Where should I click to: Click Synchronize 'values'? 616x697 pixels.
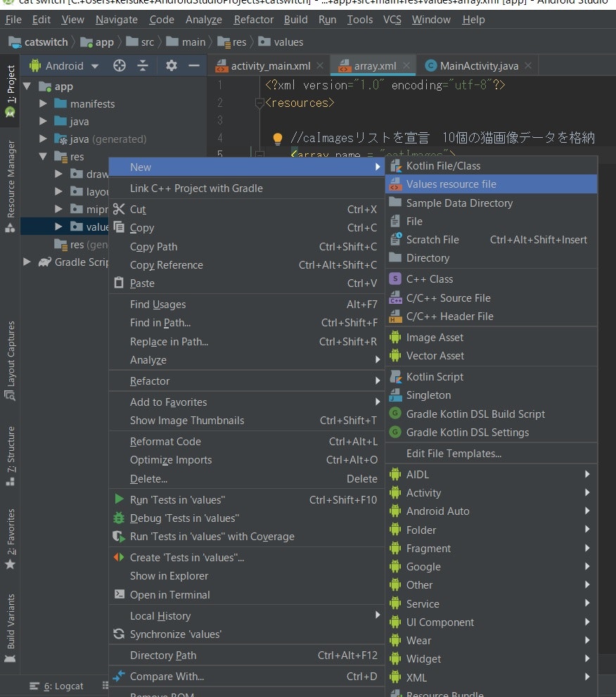[x=247, y=634]
